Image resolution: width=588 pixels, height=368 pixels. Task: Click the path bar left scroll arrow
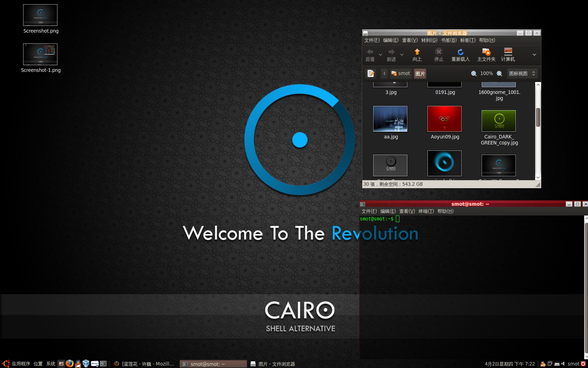[x=384, y=74]
